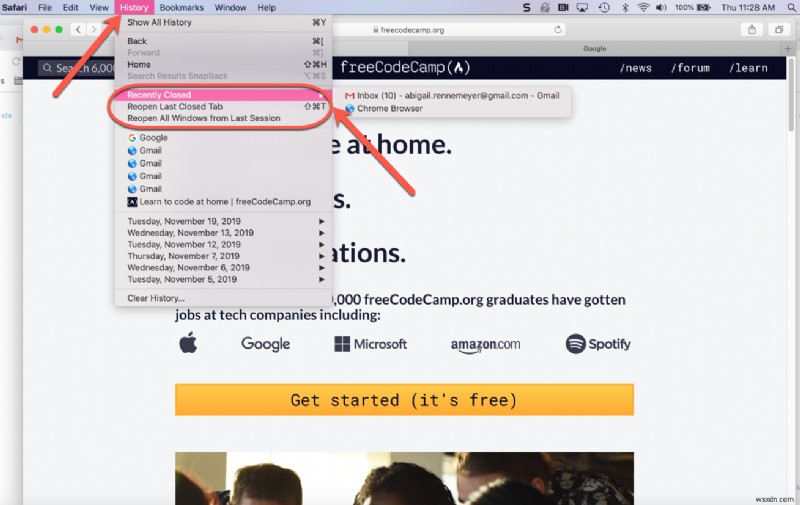This screenshot has height=505, width=800.
Task: Click the volume menu bar icon
Action: coord(661,7)
